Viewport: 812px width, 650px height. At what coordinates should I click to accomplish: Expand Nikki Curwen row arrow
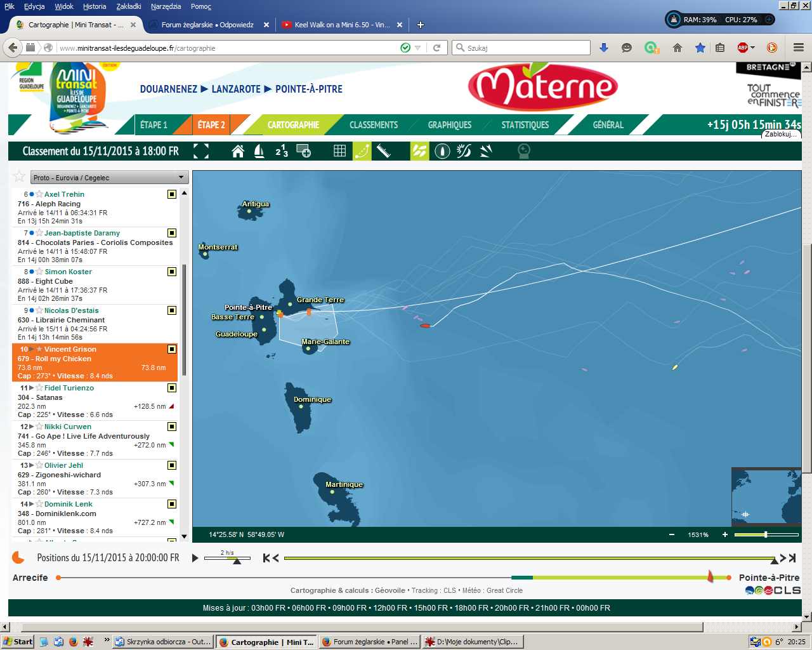click(x=32, y=427)
